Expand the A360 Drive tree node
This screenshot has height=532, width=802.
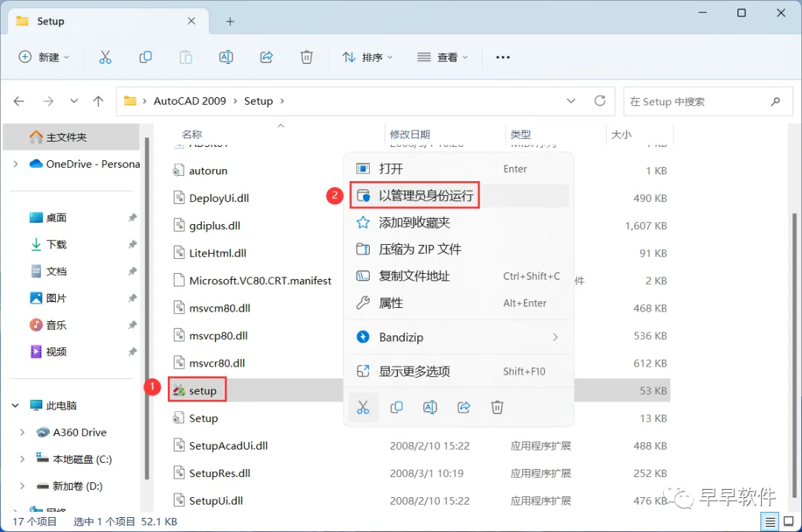click(22, 433)
